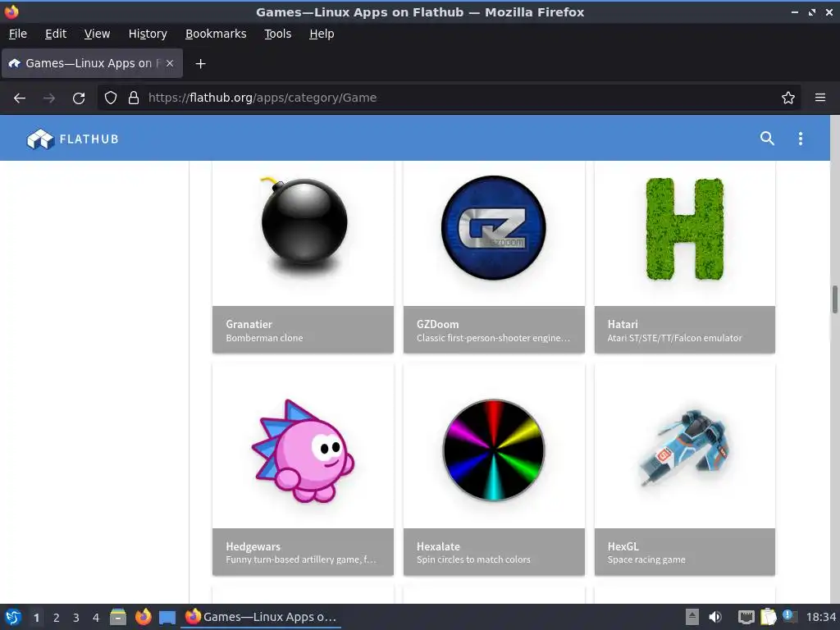Click the show desktop taskbar icon
The height and width of the screenshot is (630, 840).
[167, 618]
